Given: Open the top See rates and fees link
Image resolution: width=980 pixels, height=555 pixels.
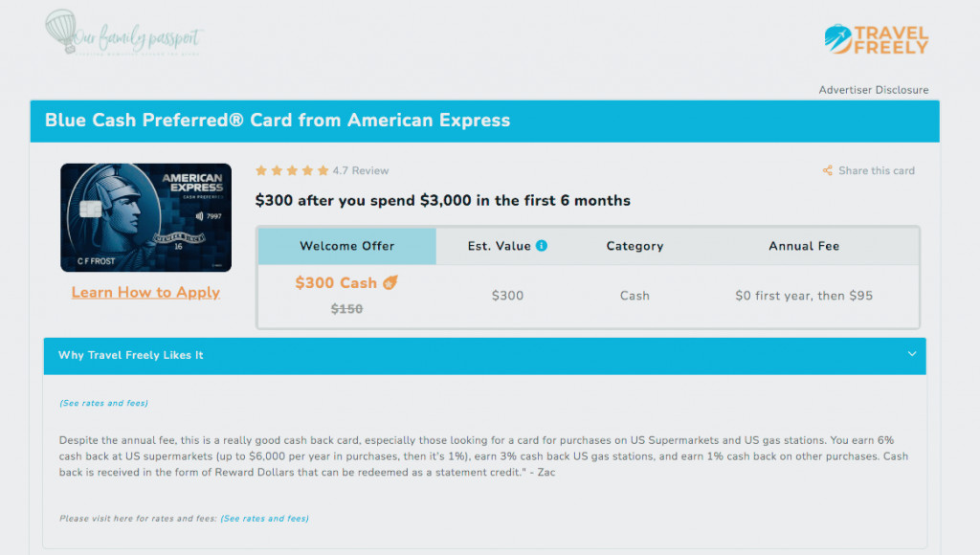Looking at the screenshot, I should coord(103,403).
